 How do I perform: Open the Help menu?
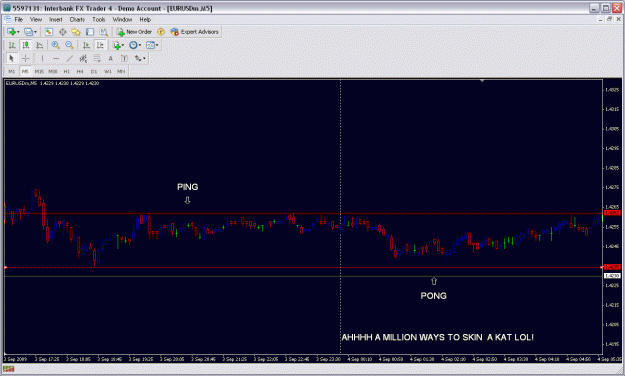pyautogui.click(x=145, y=19)
